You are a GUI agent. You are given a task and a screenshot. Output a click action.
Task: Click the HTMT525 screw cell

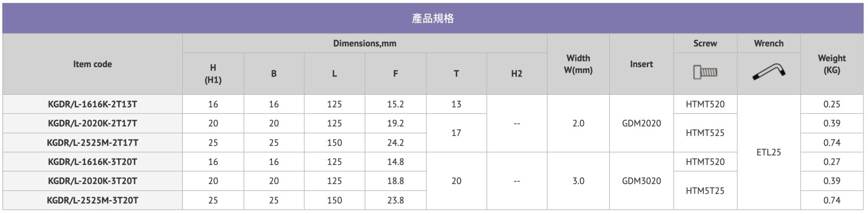click(705, 133)
